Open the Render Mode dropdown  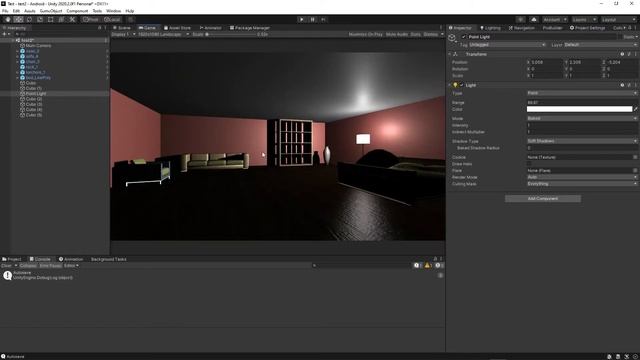point(582,177)
